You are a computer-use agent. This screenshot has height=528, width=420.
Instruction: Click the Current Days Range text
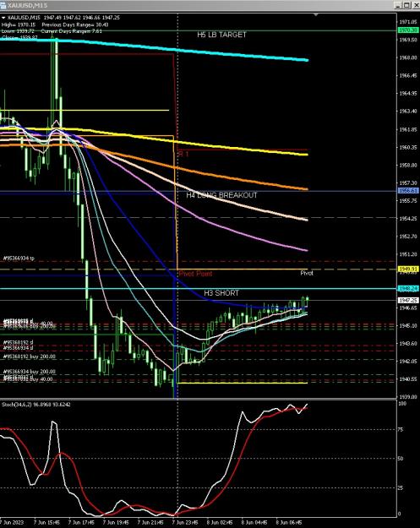click(x=71, y=31)
